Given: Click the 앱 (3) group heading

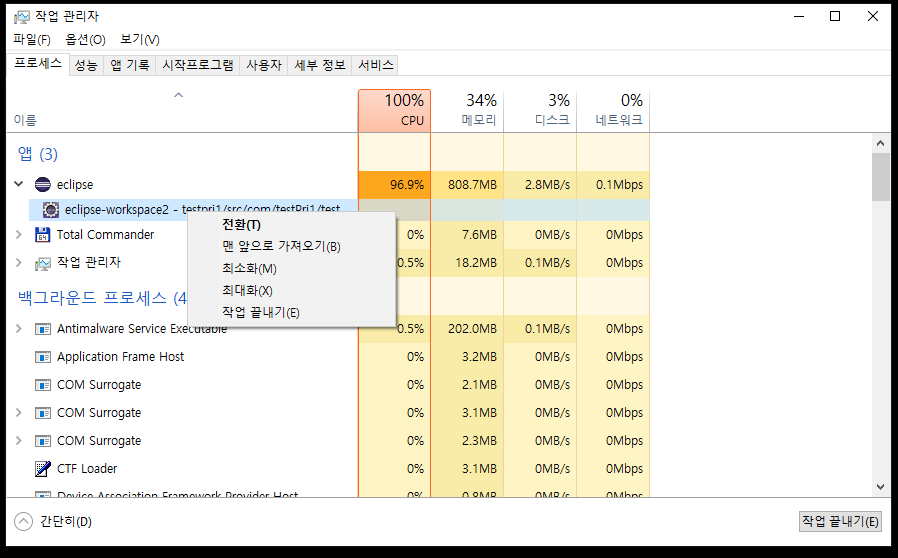Looking at the screenshot, I should coord(38,154).
